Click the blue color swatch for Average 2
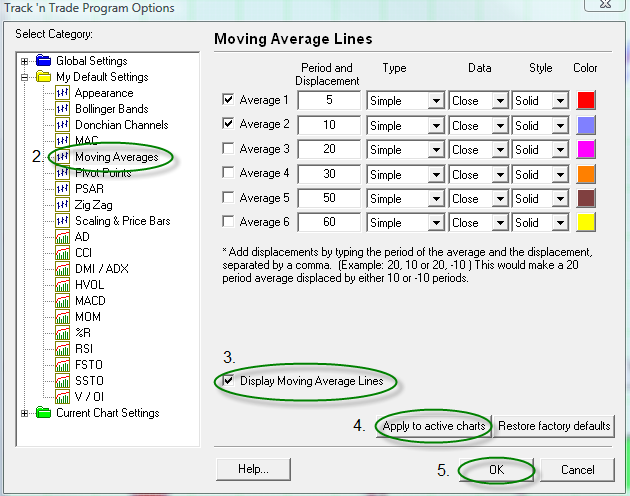 click(586, 125)
